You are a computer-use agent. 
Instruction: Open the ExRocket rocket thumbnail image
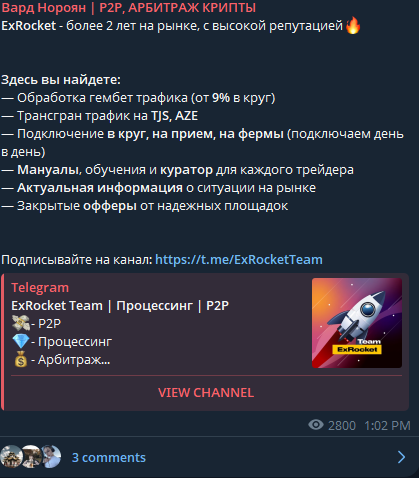[357, 323]
